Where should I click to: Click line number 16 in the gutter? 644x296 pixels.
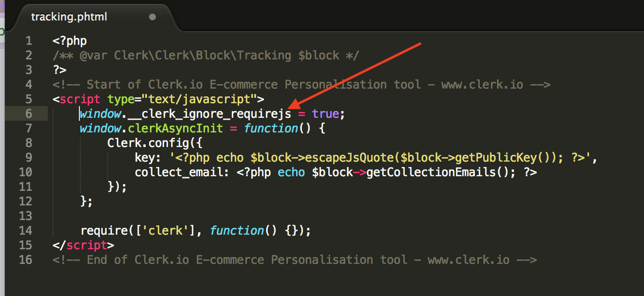(x=25, y=259)
